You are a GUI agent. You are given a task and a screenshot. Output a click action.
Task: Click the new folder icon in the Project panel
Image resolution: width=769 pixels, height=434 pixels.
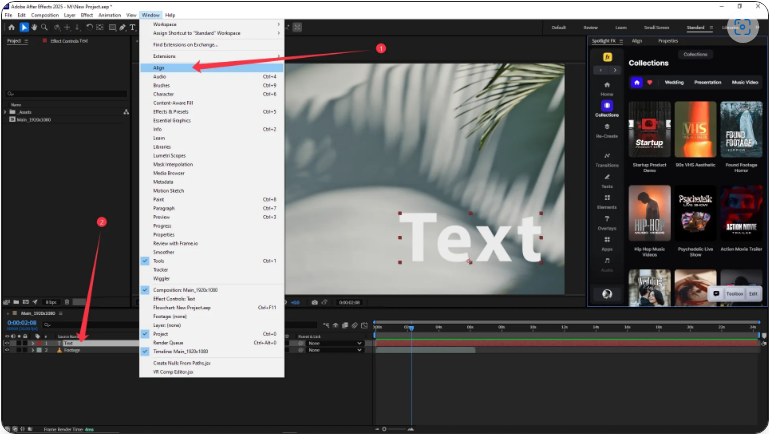pos(16,302)
